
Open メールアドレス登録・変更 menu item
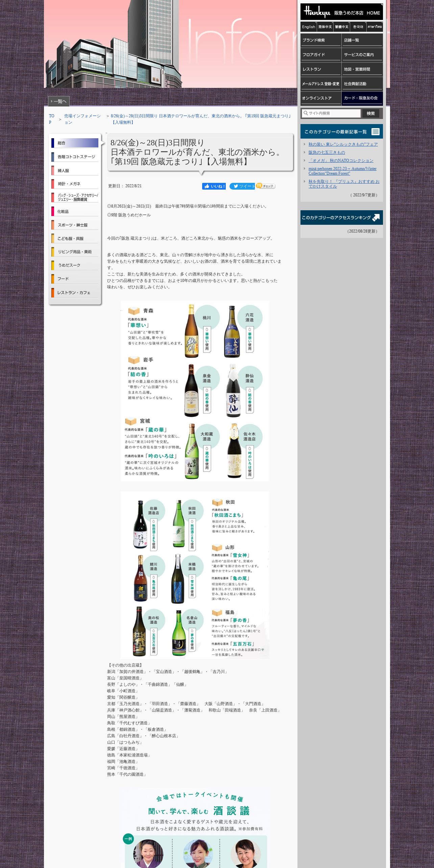click(321, 84)
